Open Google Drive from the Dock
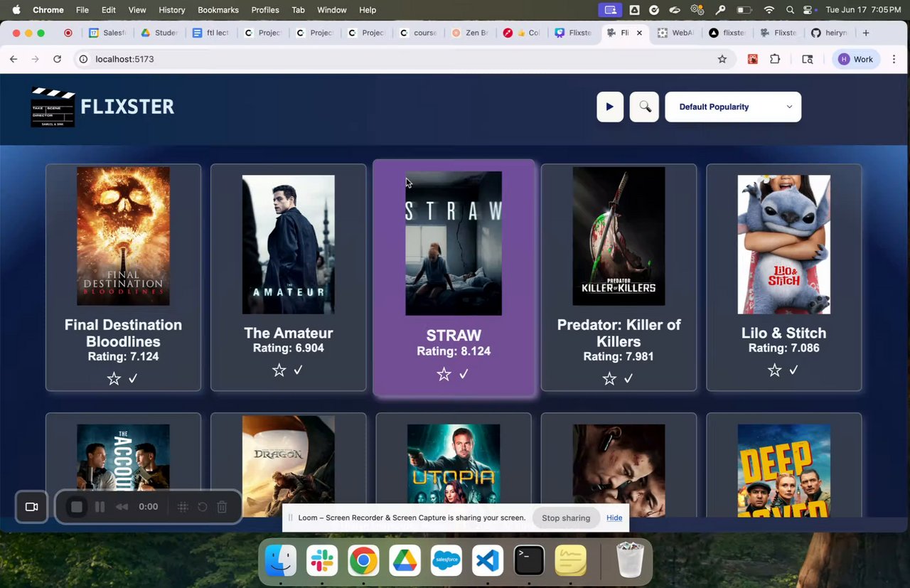Viewport: 910px width, 588px height. point(405,561)
